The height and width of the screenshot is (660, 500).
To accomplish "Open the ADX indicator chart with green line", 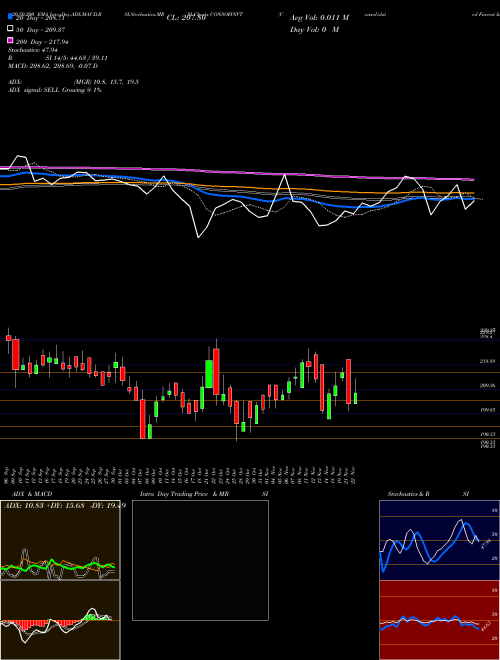I will click(x=60, y=540).
